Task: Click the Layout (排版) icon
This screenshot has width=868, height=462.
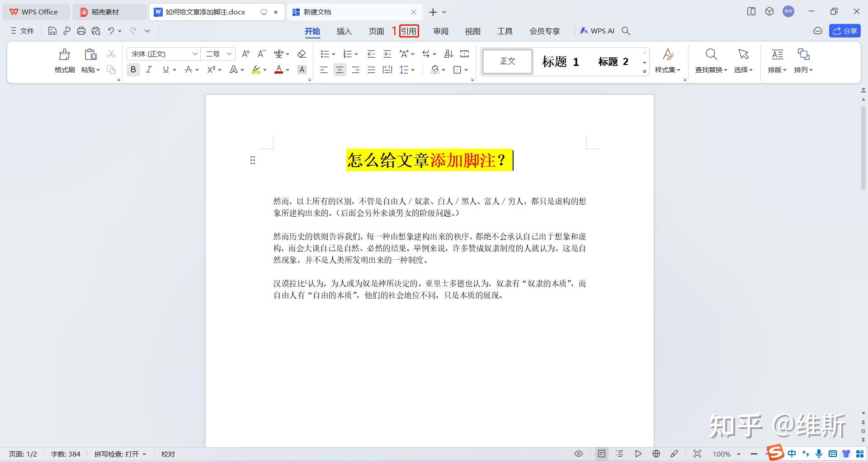Action: tap(777, 55)
